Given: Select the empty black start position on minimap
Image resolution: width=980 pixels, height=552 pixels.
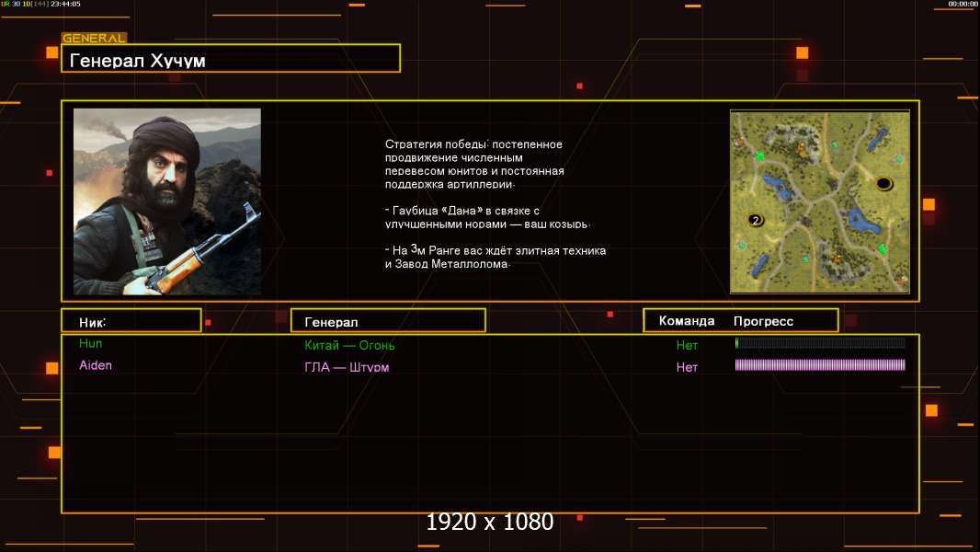Looking at the screenshot, I should [883, 183].
